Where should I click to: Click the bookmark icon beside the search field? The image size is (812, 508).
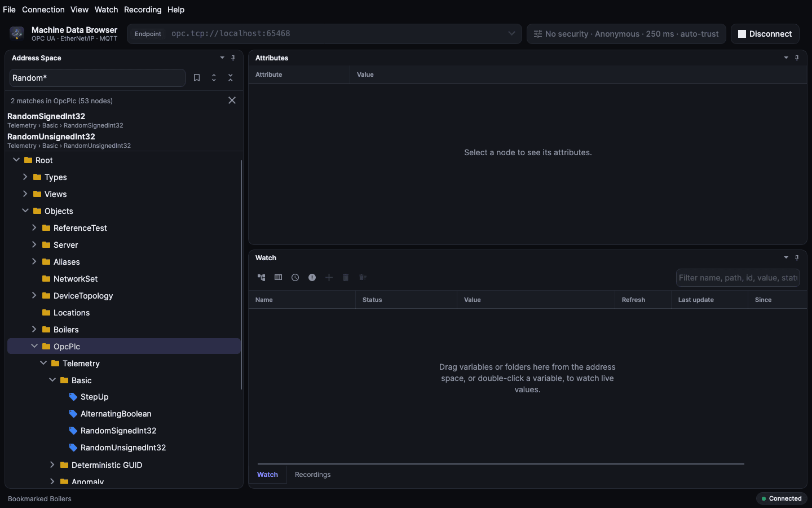click(x=197, y=78)
